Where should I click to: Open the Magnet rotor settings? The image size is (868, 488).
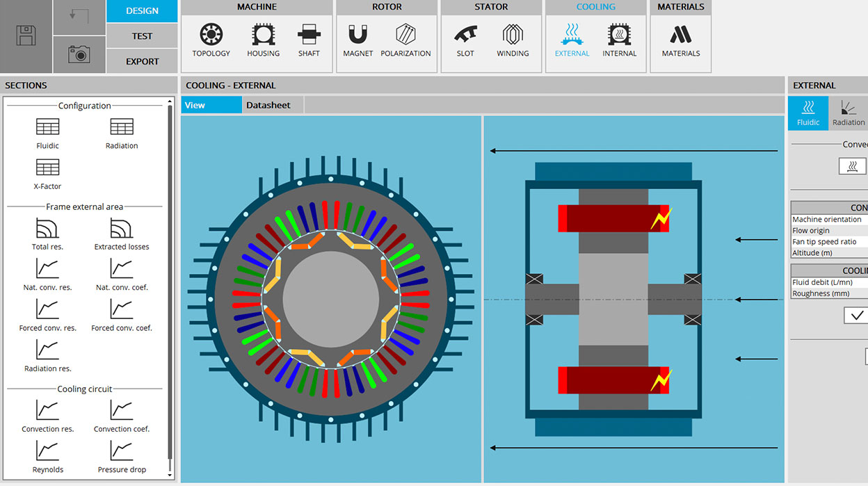pos(357,40)
